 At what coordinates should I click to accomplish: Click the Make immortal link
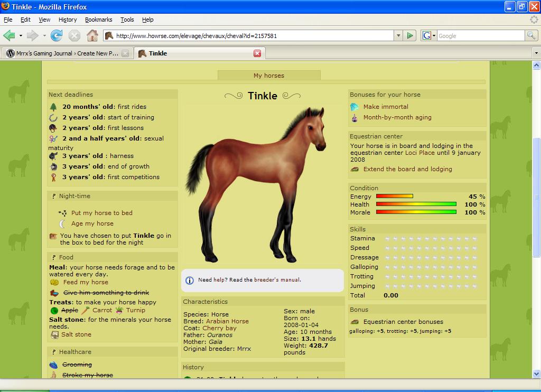tap(385, 107)
